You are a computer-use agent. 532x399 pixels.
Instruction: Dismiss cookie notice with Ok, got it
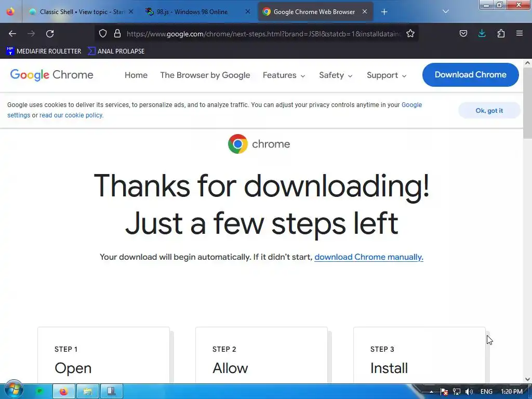pyautogui.click(x=489, y=111)
